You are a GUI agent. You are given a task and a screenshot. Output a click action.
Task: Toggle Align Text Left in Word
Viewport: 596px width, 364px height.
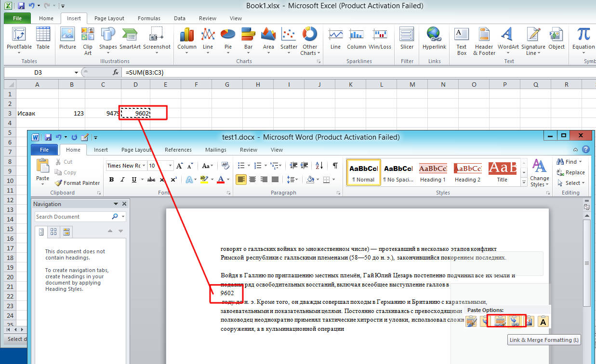[241, 180]
